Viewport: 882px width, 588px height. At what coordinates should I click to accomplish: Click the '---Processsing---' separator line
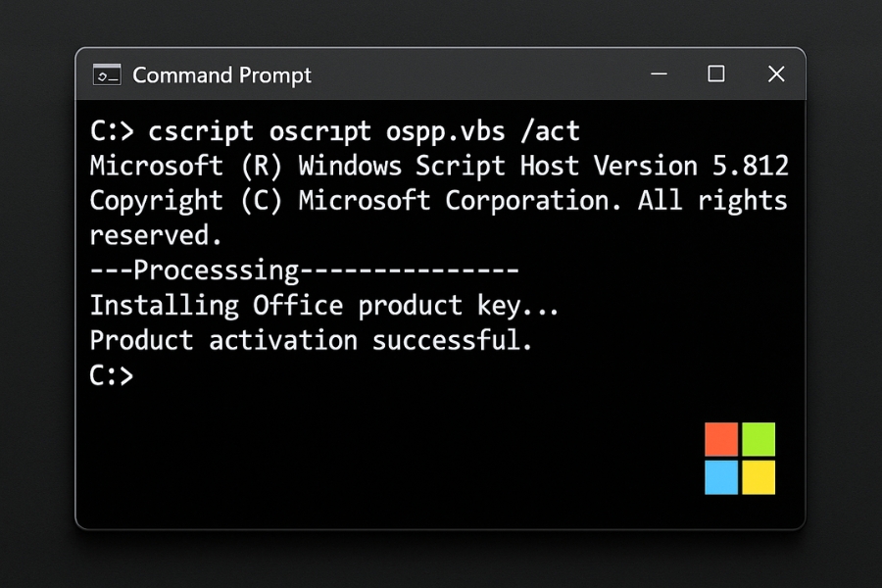click(305, 270)
